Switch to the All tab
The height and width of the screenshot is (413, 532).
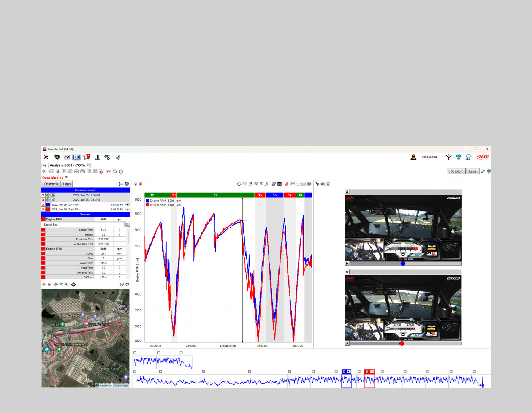[x=45, y=166]
